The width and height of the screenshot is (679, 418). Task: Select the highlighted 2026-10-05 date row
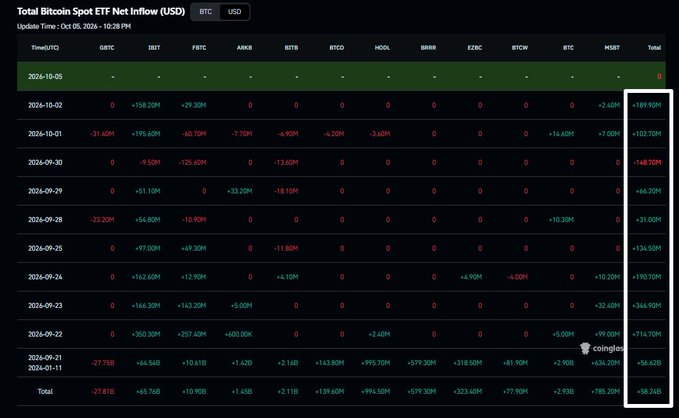coord(341,76)
